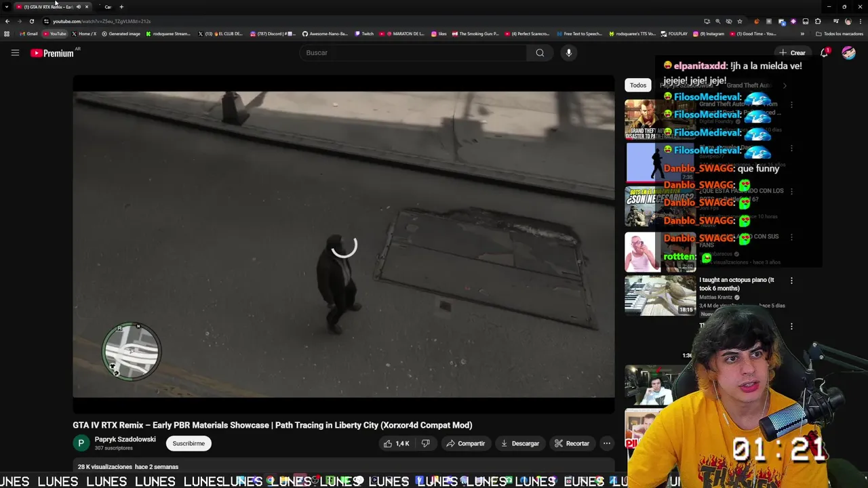Open the Digital Foundry GTA thumbnail

click(x=660, y=119)
